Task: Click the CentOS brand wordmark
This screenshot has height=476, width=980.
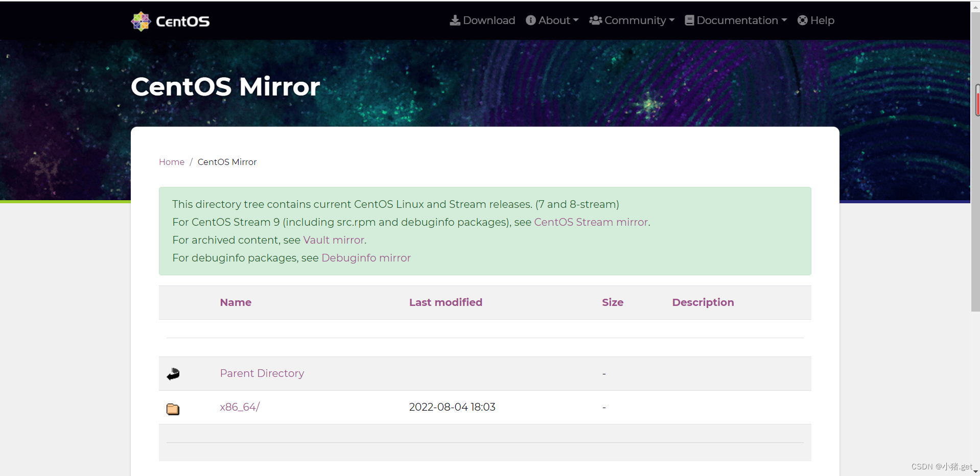Action: (182, 21)
